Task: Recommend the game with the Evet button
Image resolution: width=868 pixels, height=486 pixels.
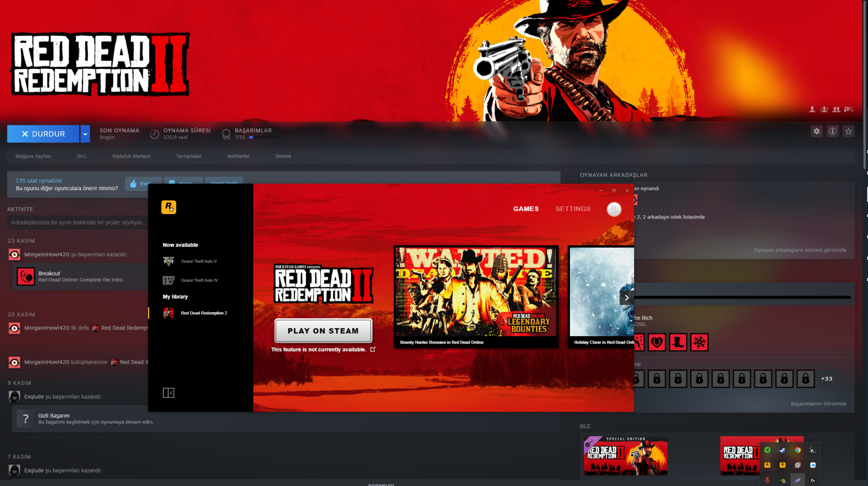Action: 143,183
